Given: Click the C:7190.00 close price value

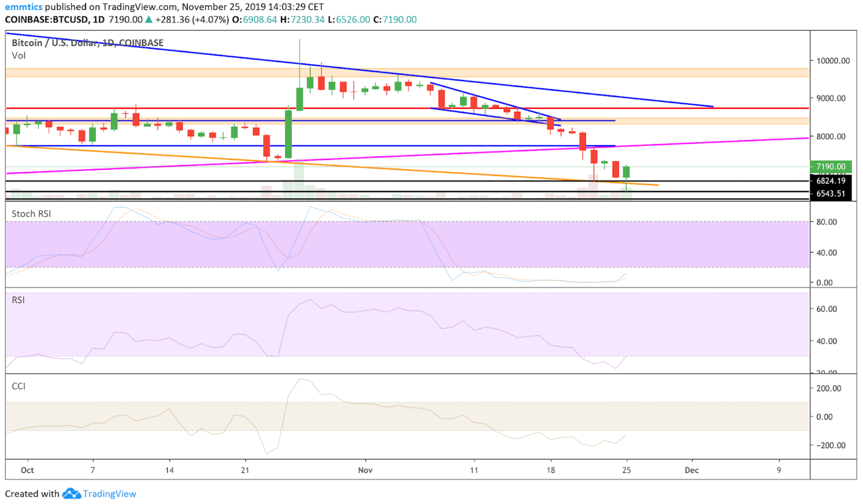Looking at the screenshot, I should coord(395,20).
